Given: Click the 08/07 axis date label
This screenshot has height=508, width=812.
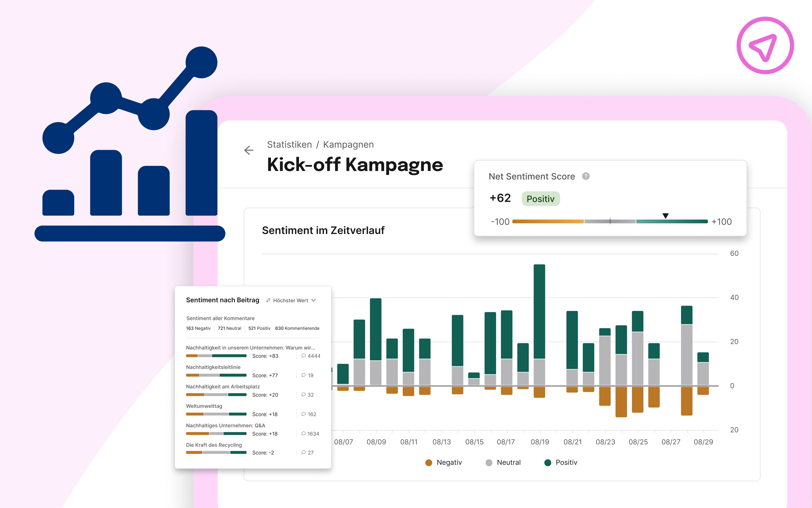Looking at the screenshot, I should [x=343, y=442].
